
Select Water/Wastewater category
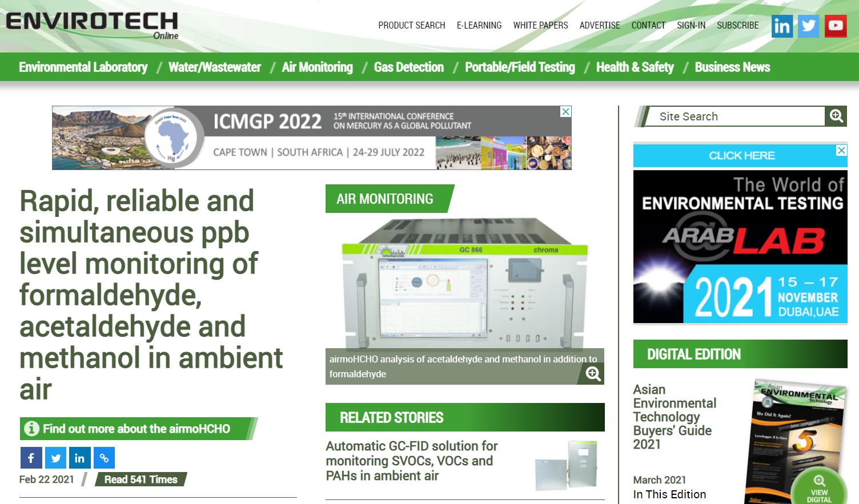[x=215, y=67]
